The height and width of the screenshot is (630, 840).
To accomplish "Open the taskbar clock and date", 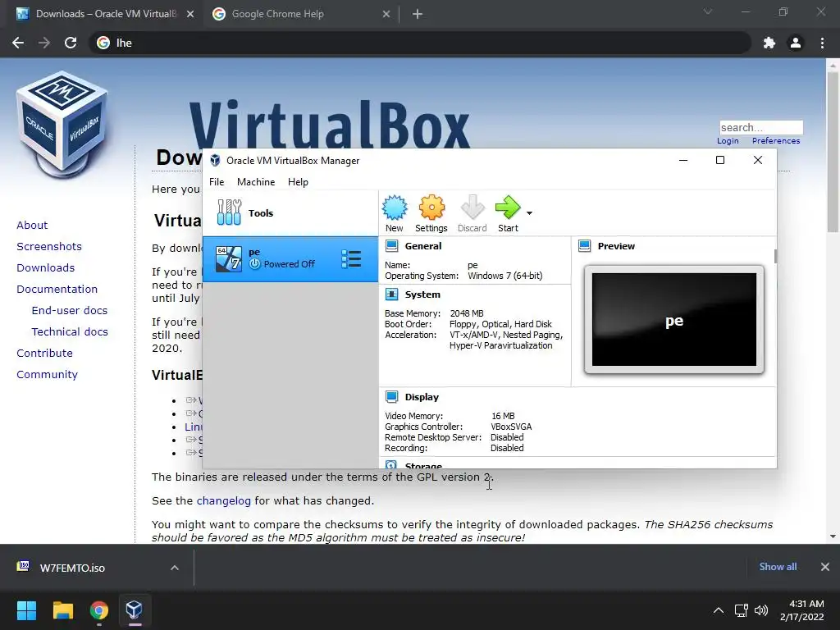I will pos(802,610).
